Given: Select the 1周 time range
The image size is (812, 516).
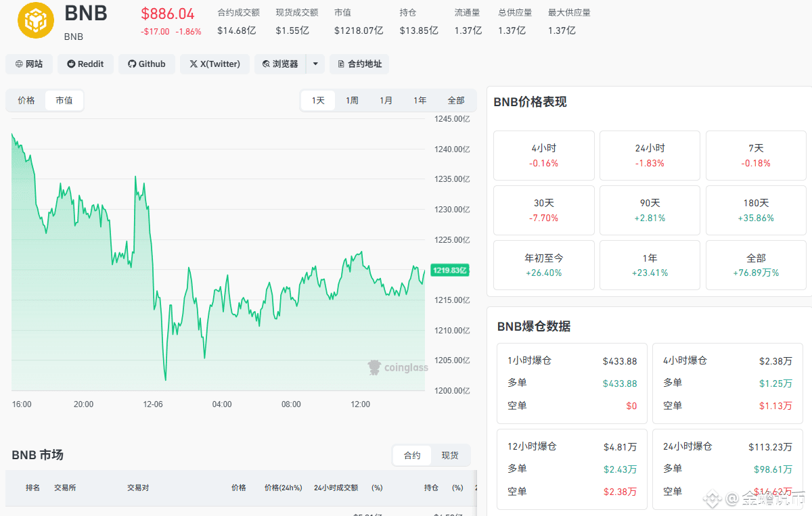Looking at the screenshot, I should tap(352, 101).
